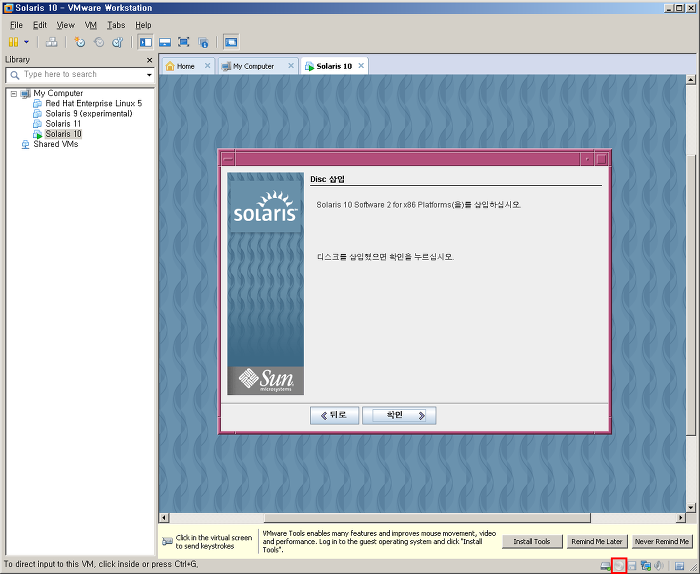Toggle the console view toolbar icon

(x=231, y=42)
